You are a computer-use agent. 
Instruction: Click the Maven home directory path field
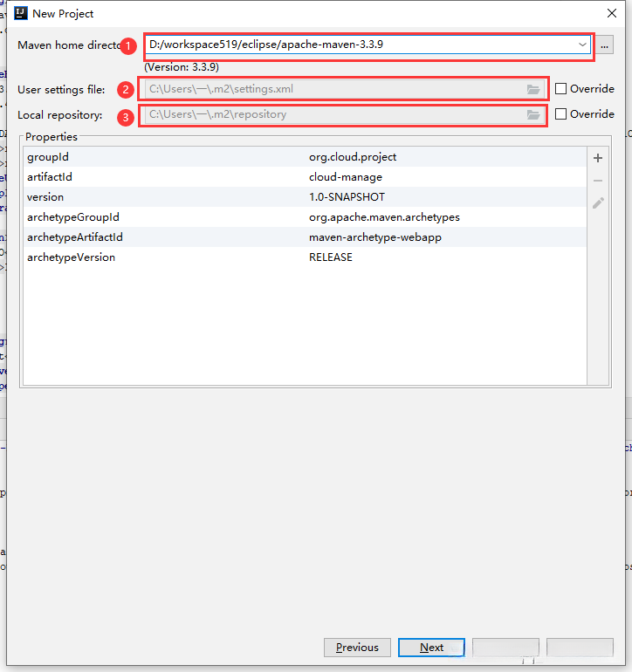coord(368,45)
